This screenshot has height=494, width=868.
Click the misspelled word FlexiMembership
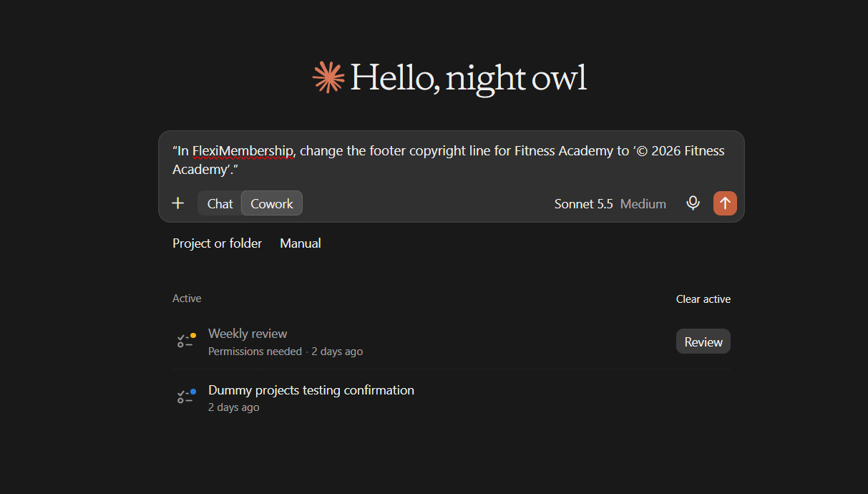pos(243,151)
